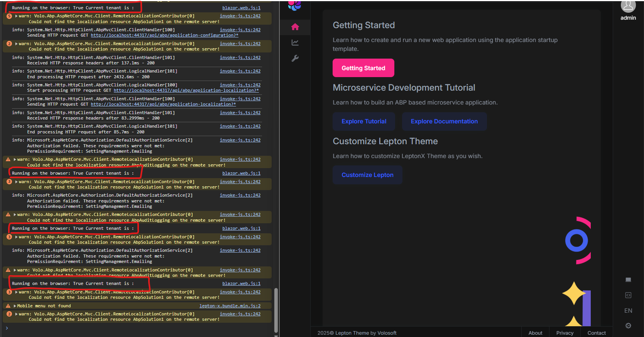Click the Privacy footer link

coord(565,333)
